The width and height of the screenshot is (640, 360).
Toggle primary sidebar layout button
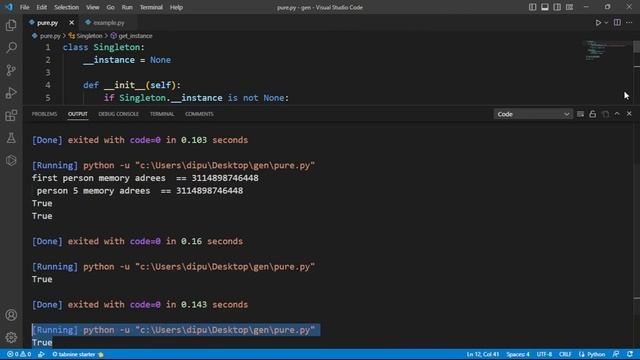tap(532, 7)
